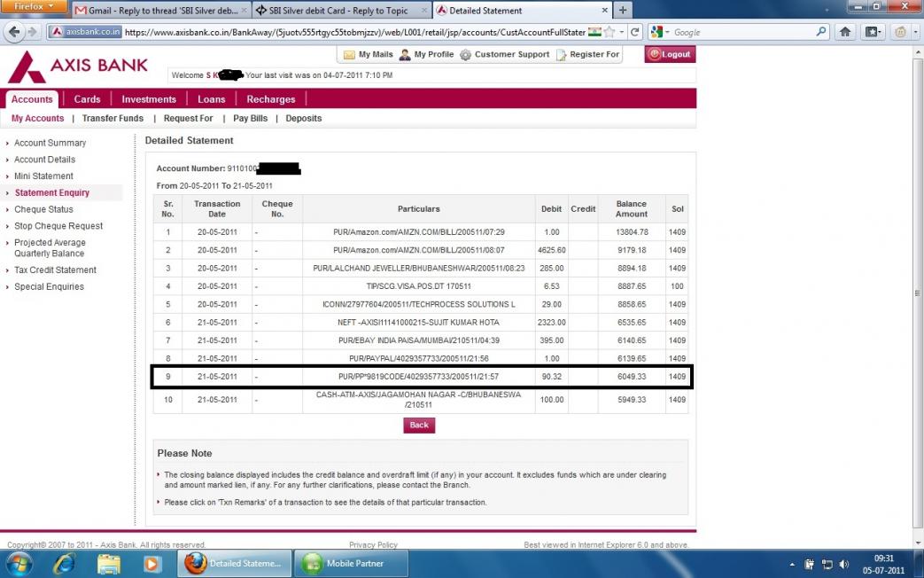Switch to SBI Silver debit Card tab

click(342, 10)
